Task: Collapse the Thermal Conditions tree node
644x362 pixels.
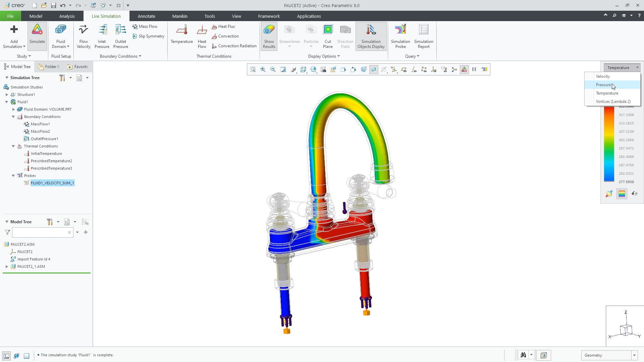Action: 13,146
